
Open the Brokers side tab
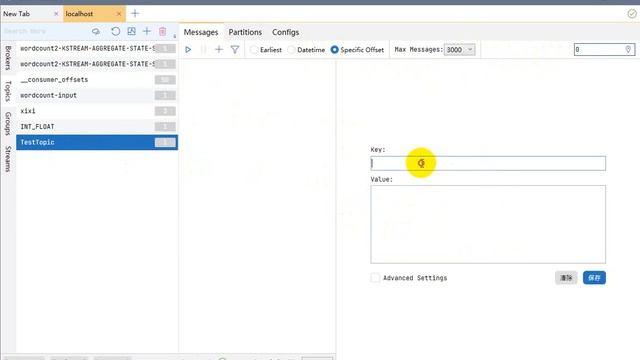(x=8, y=58)
